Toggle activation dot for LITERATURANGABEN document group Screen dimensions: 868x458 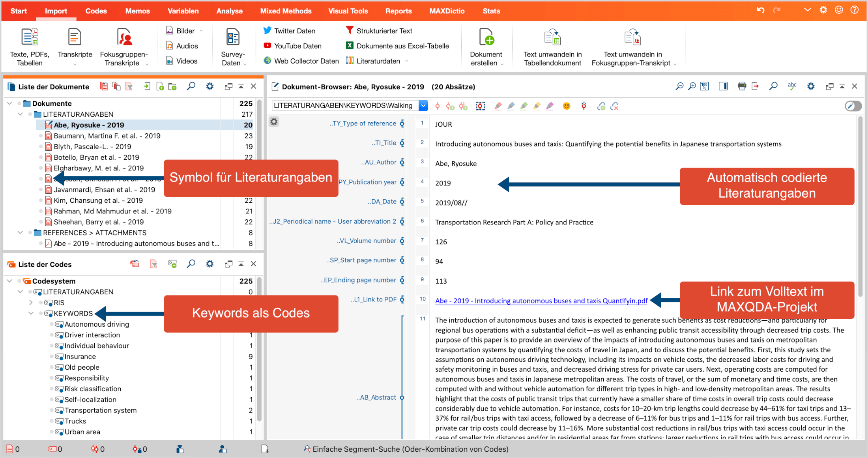[30, 114]
